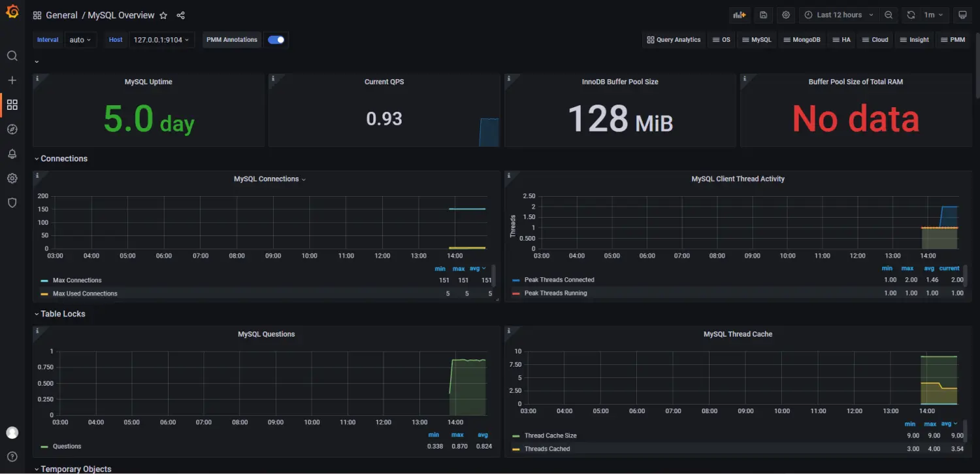The width and height of the screenshot is (980, 474).
Task: Click the Explore compass icon
Action: (12, 129)
